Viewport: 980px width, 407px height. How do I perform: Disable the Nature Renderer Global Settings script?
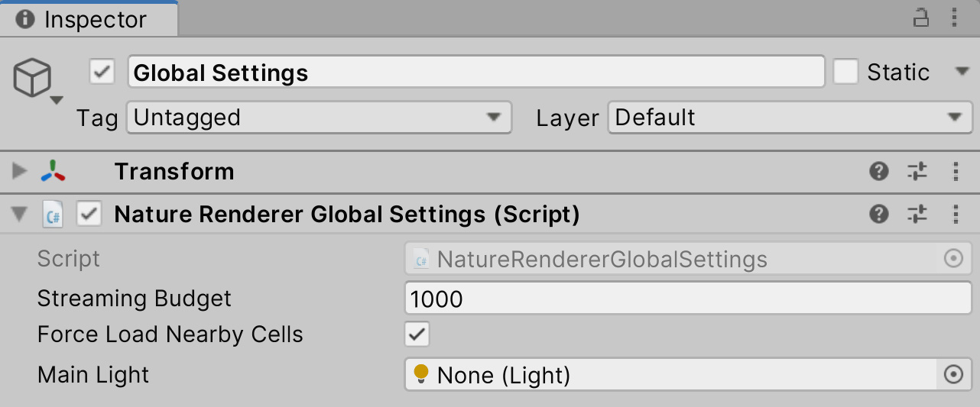point(89,215)
